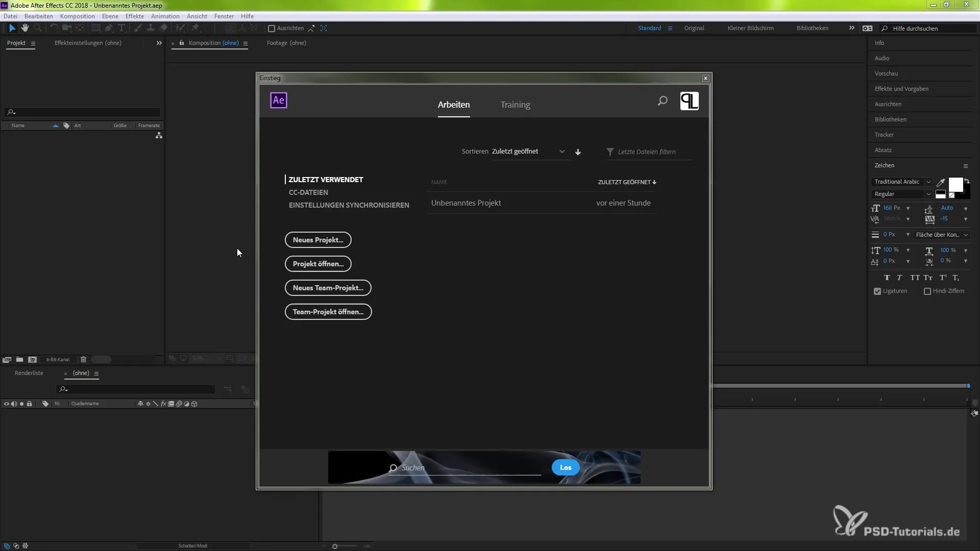Screen dimensions: 980x551
Task: Select the Selection arrow tool
Action: coord(12,28)
